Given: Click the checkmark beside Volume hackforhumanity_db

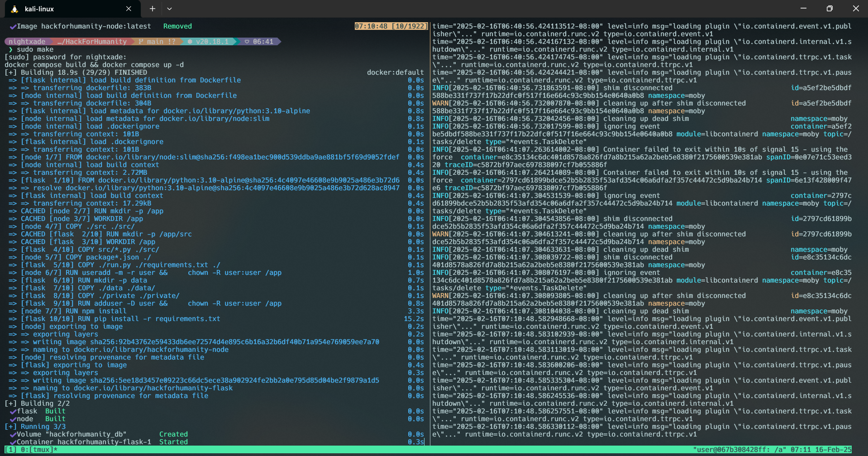Looking at the screenshot, I should [13, 435].
